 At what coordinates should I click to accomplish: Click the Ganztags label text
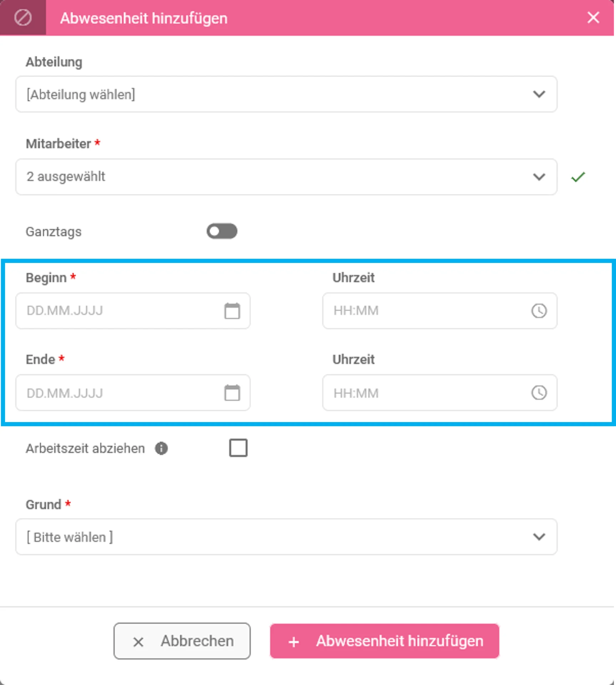point(54,232)
